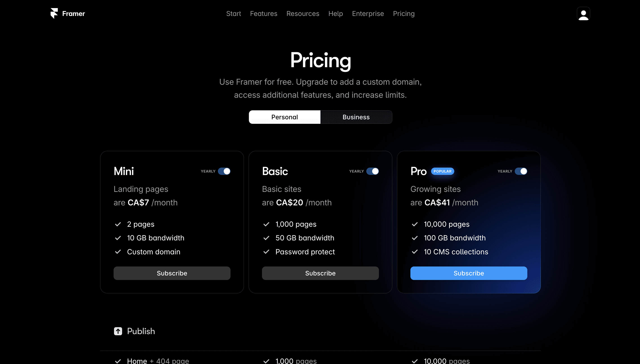This screenshot has width=640, height=364.
Task: Click the Help link in navigation
Action: coord(336,13)
